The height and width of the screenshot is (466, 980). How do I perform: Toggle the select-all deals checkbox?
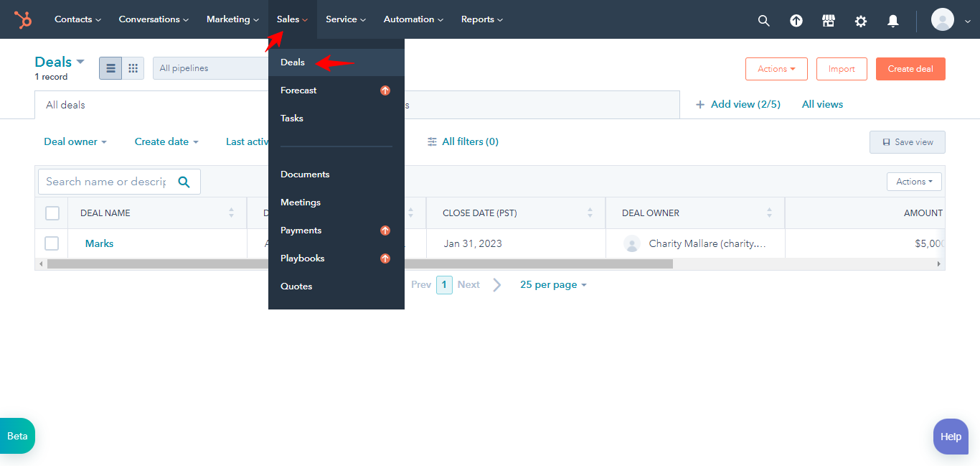coord(52,213)
